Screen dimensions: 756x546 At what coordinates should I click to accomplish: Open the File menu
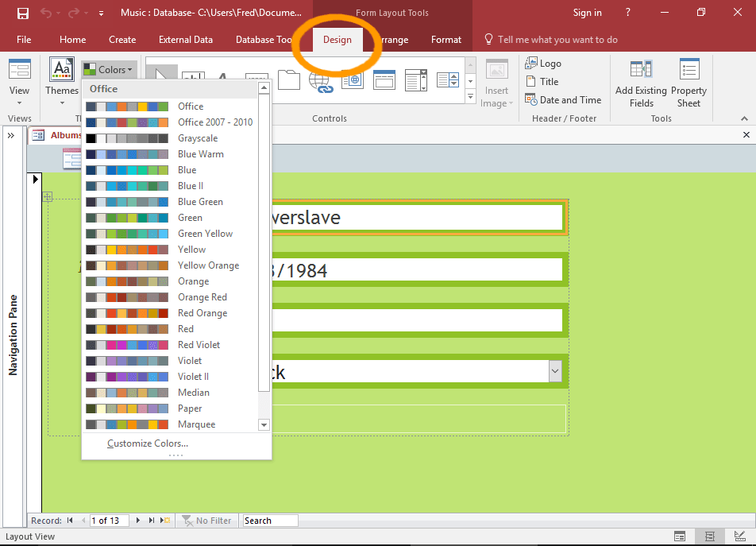(24, 39)
